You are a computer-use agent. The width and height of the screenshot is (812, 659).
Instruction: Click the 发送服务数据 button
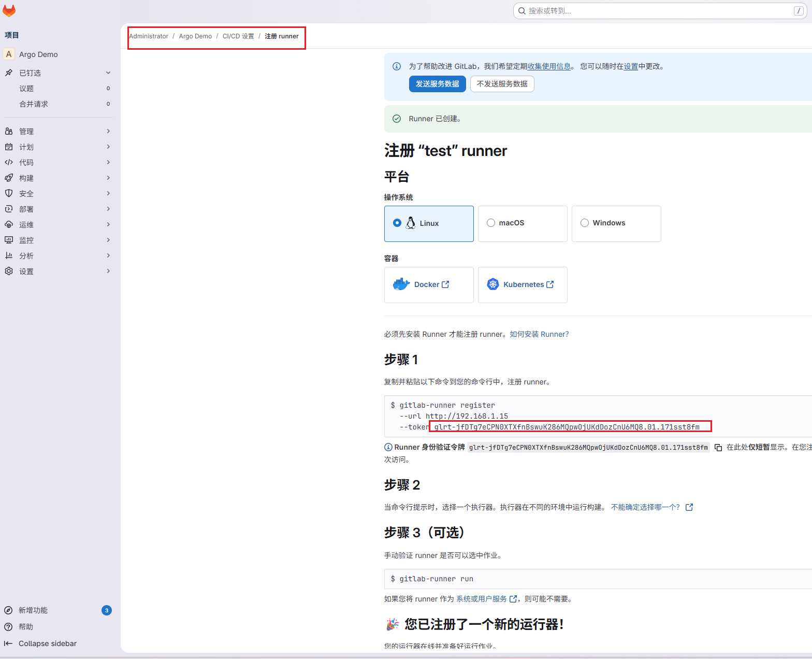pos(438,84)
